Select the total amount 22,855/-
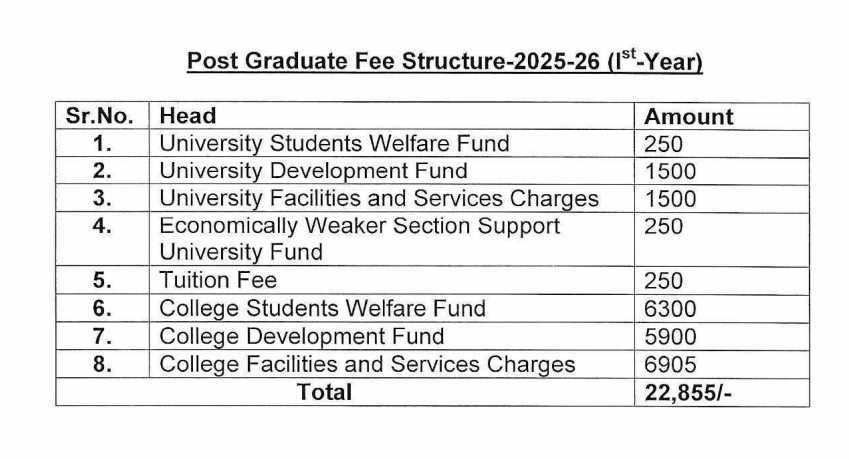 point(689,392)
